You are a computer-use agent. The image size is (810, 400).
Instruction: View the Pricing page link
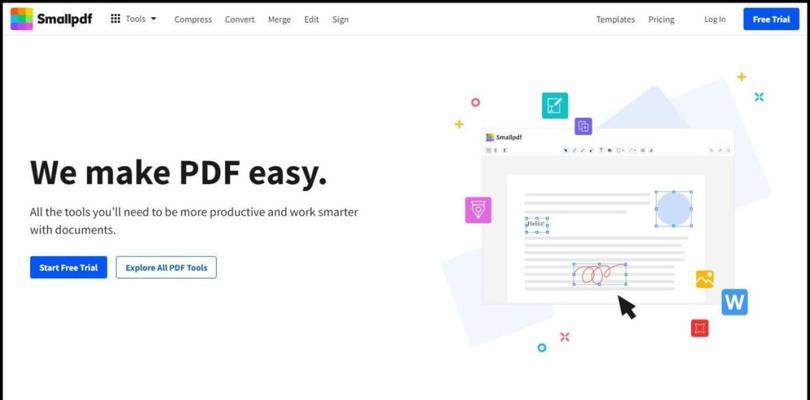click(661, 19)
